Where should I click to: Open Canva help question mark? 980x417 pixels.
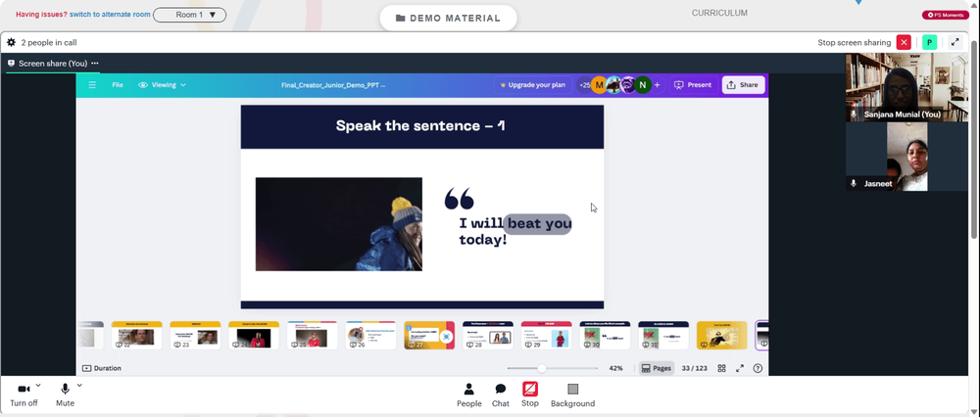pyautogui.click(x=759, y=368)
